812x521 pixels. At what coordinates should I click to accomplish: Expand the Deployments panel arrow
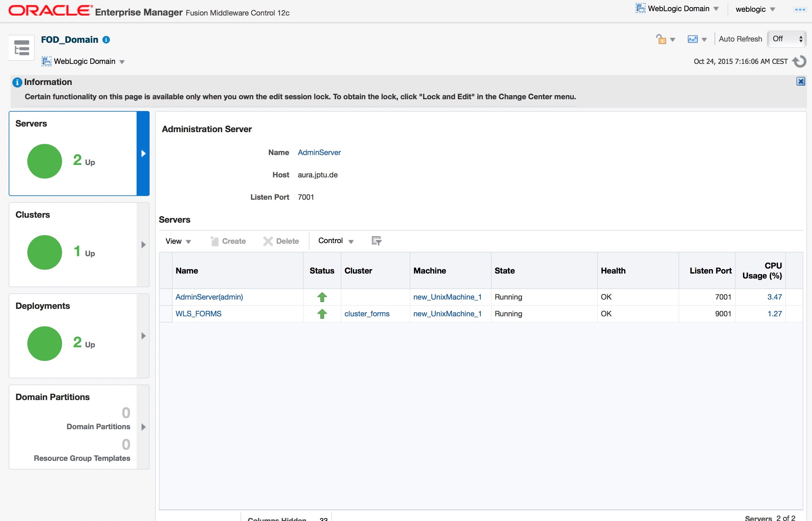pos(143,336)
